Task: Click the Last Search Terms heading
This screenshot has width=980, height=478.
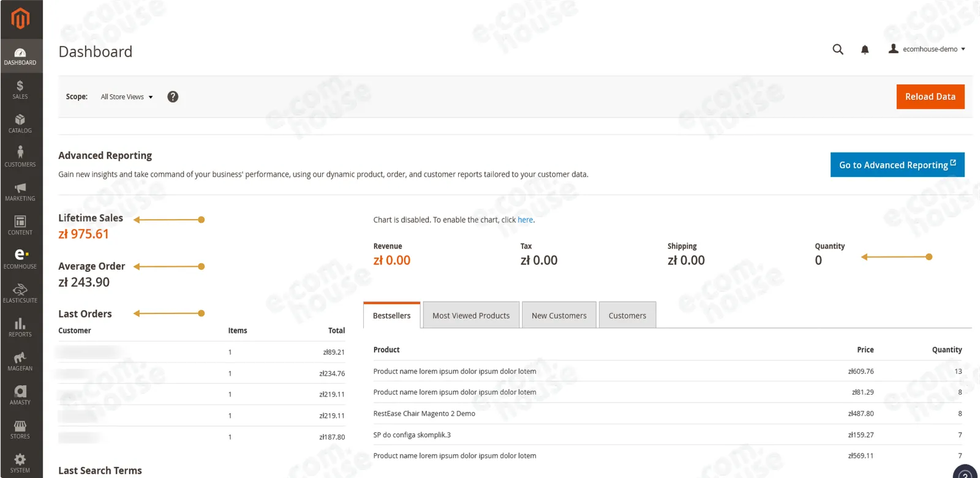Action: 100,470
